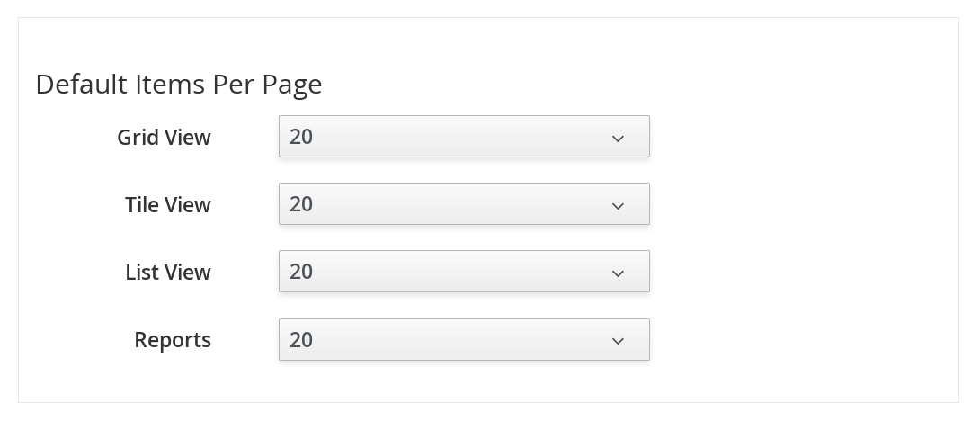Image resolution: width=980 pixels, height=421 pixels.
Task: Open the Grid View items-per-page dropdown
Action: click(463, 137)
